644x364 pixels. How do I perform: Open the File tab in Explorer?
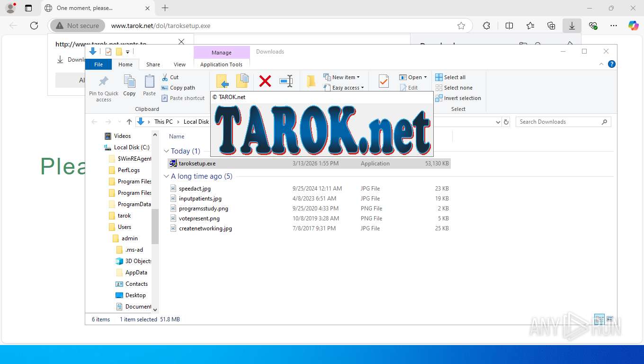tap(98, 64)
